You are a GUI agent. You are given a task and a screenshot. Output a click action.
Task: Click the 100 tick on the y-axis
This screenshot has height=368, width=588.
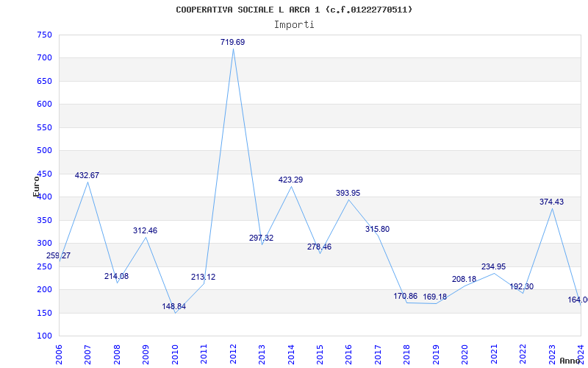44,336
